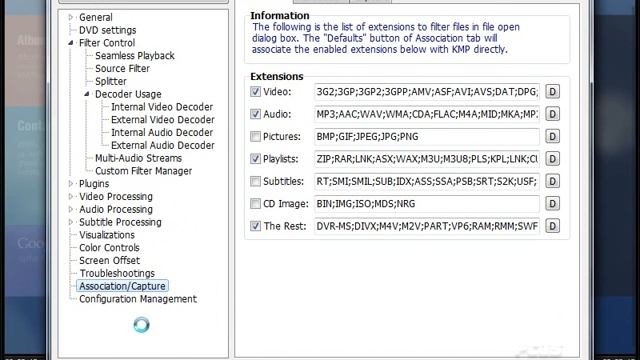
Task: Select Audio Processing in the tree
Action: (x=116, y=209)
